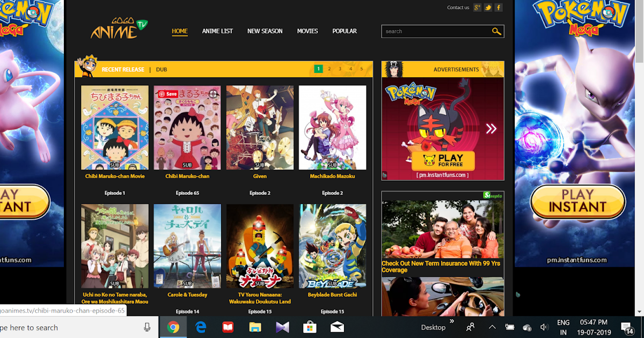
Task: Click Chibi Maruko-chan Movie poster thumbnail
Action: [x=115, y=128]
